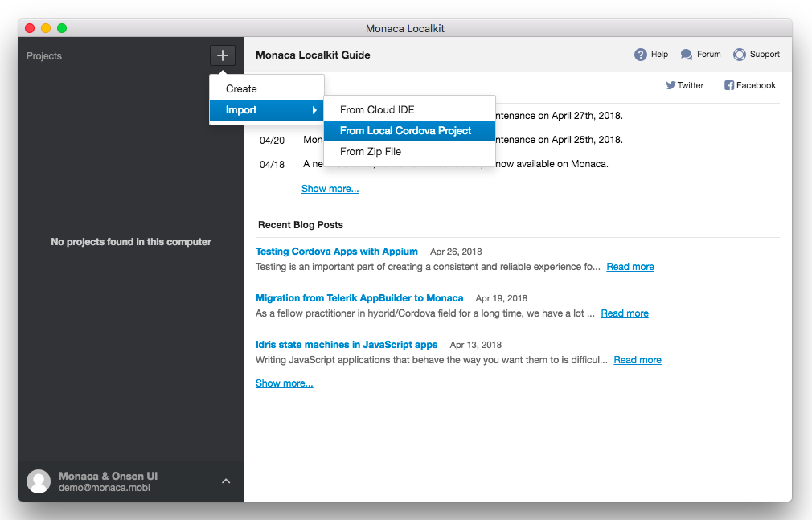Click the Support lifebuoy icon
Viewport: 812px width, 520px height.
tap(740, 55)
